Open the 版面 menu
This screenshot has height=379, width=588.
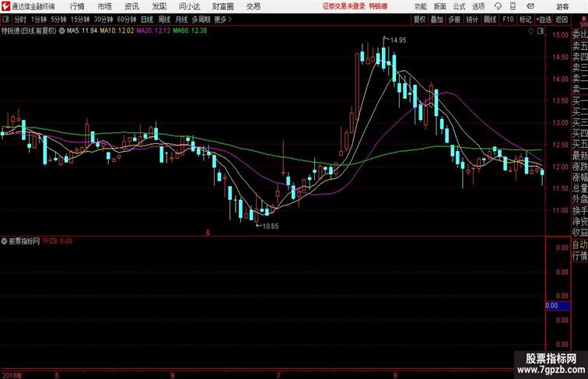click(440, 6)
